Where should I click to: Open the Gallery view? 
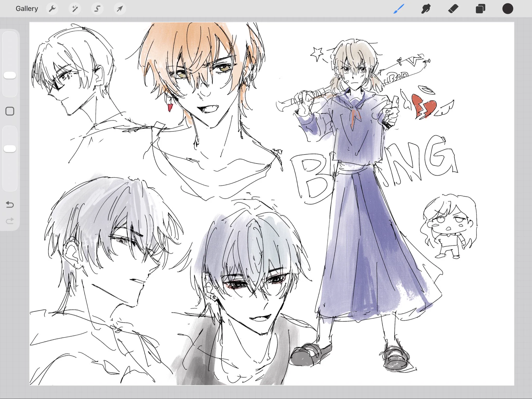point(27,9)
